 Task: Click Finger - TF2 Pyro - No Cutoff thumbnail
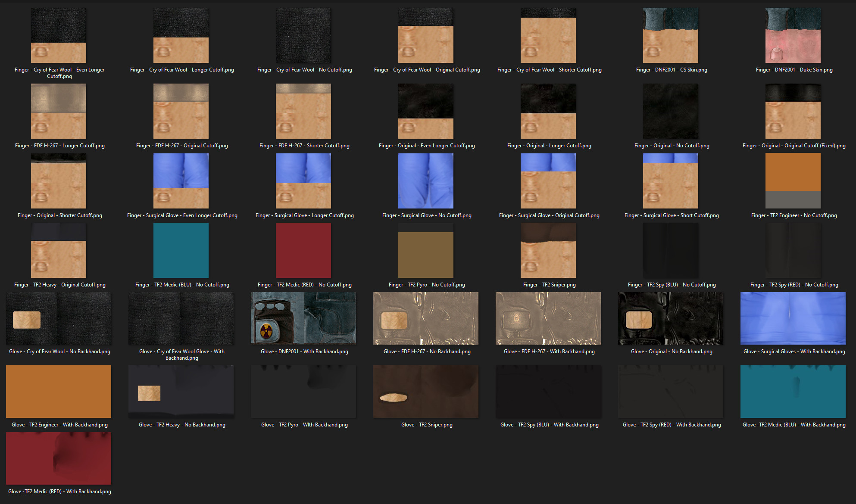[426, 250]
